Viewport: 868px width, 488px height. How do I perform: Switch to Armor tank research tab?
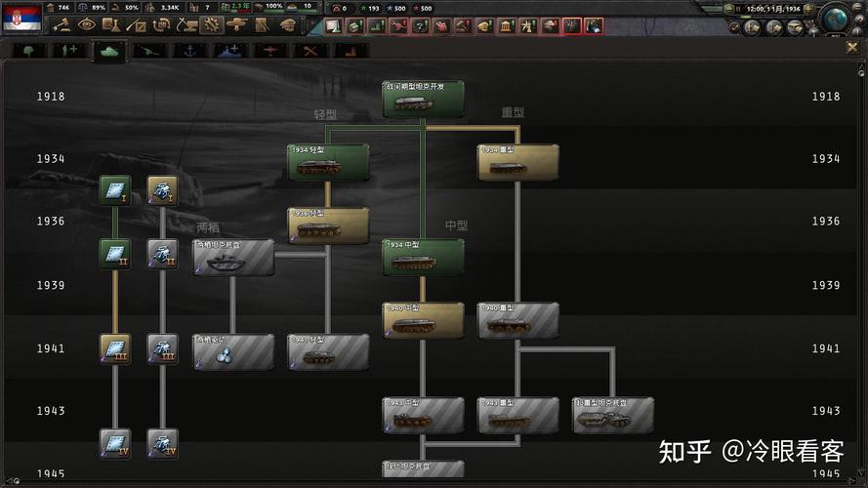(x=109, y=52)
